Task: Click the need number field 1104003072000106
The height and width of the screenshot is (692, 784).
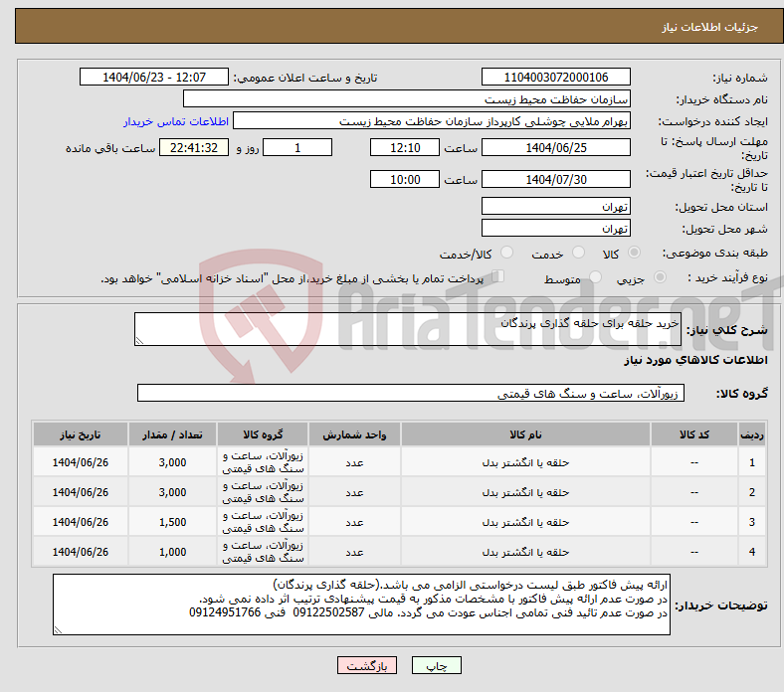Action: coord(555,77)
